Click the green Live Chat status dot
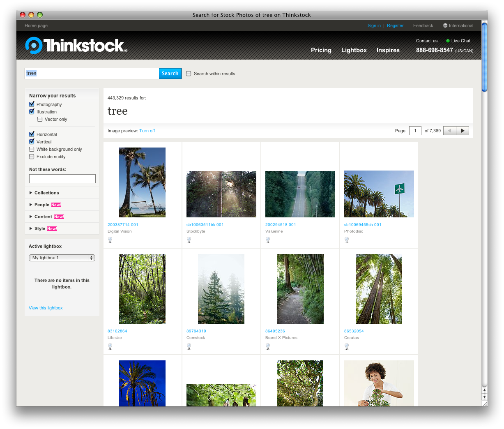Screen dimensions: 504x429 tap(448, 41)
